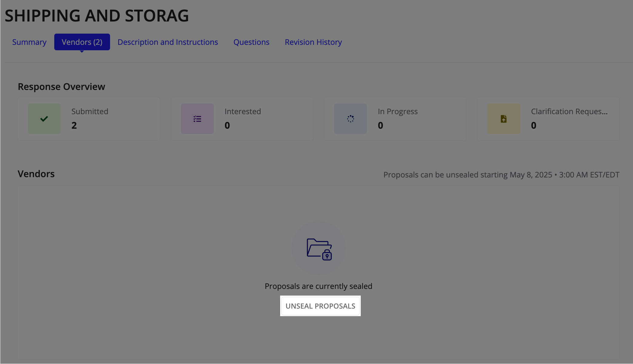Click the Interested card label
The height and width of the screenshot is (364, 633).
coord(243,111)
